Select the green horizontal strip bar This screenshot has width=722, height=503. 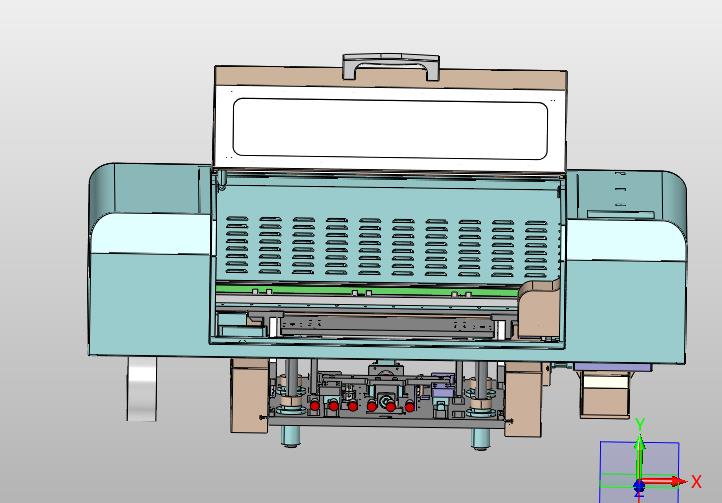click(366, 291)
